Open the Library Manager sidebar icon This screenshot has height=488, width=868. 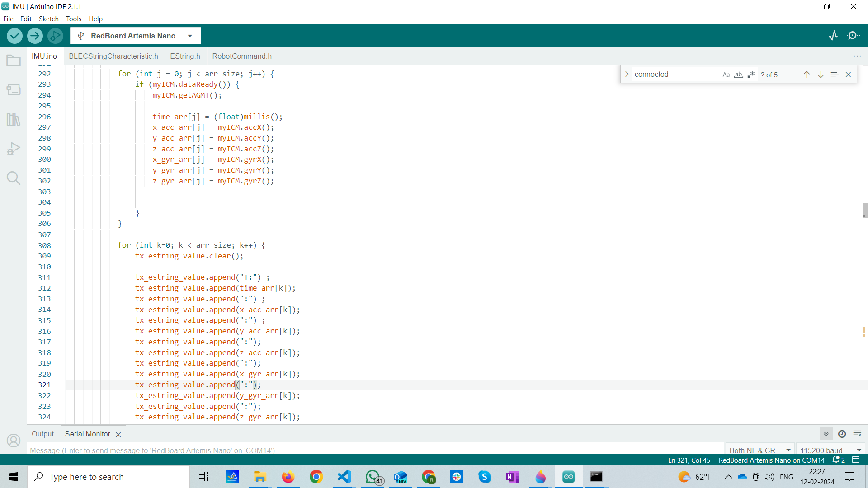(x=14, y=119)
